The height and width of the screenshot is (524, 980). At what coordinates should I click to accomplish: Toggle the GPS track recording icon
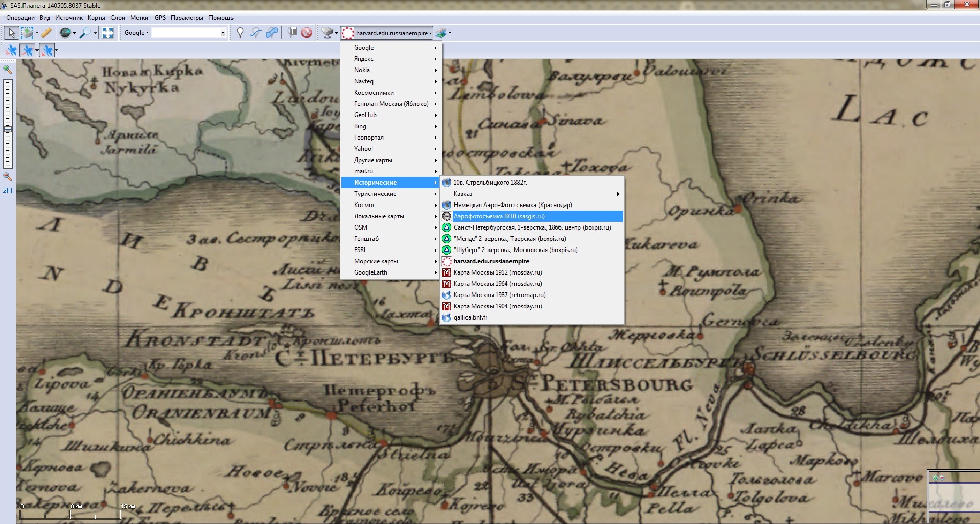[28, 50]
